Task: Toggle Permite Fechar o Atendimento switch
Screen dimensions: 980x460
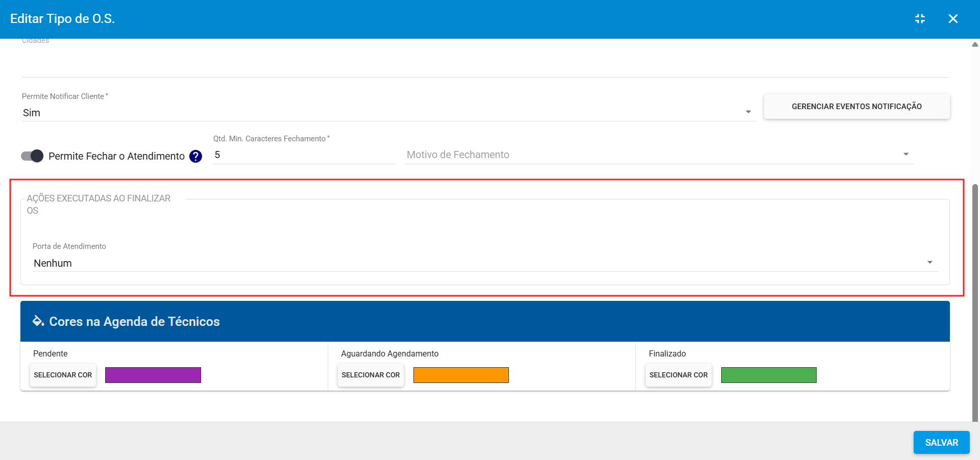Action: point(32,156)
